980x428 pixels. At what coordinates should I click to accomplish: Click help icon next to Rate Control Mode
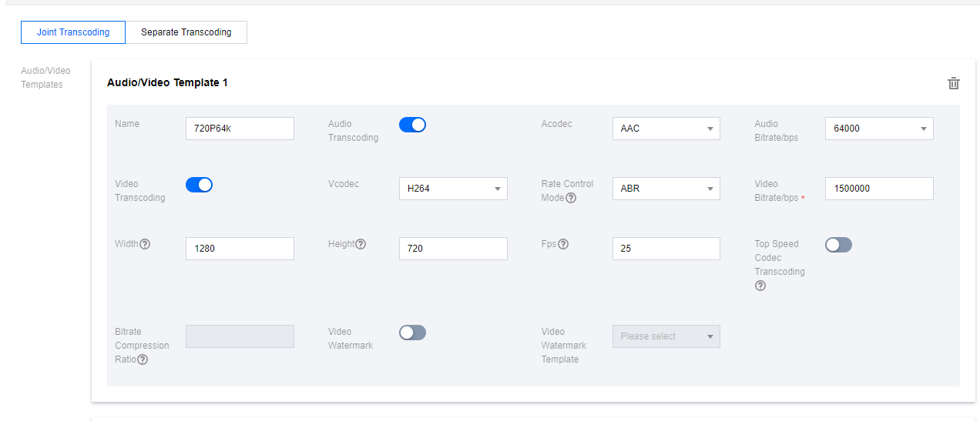click(x=571, y=198)
